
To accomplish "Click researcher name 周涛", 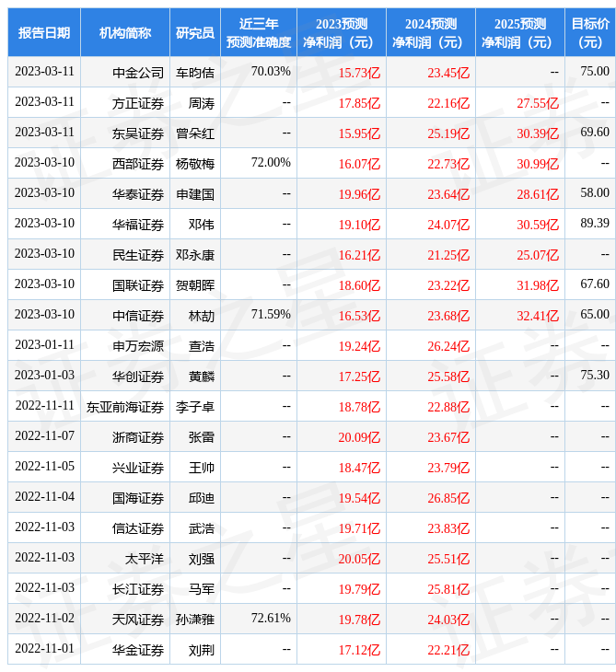I will point(202,103).
